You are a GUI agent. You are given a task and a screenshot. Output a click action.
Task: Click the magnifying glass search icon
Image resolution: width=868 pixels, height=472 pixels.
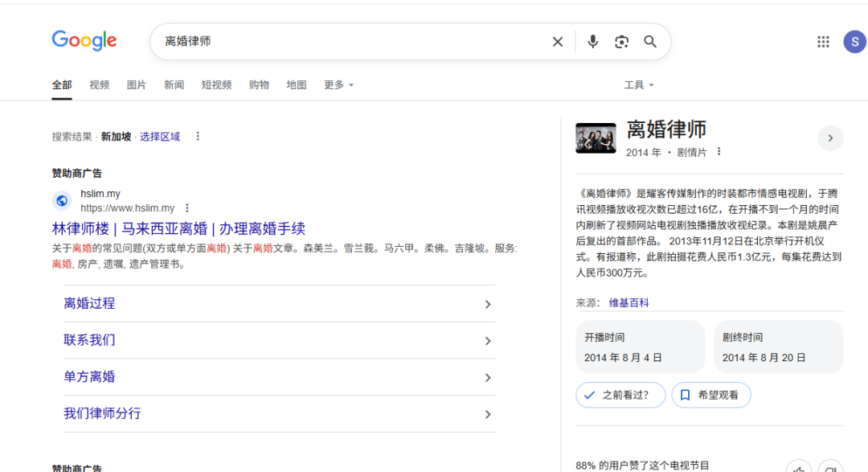pos(650,42)
